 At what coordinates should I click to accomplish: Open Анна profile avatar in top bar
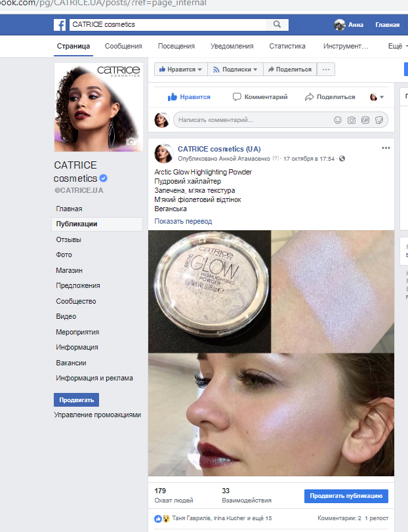click(340, 25)
